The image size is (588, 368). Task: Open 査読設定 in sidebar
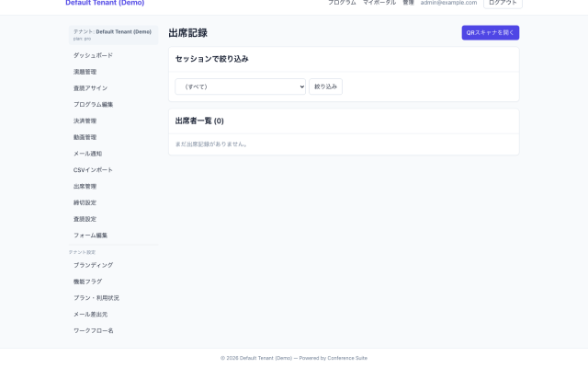point(113,219)
